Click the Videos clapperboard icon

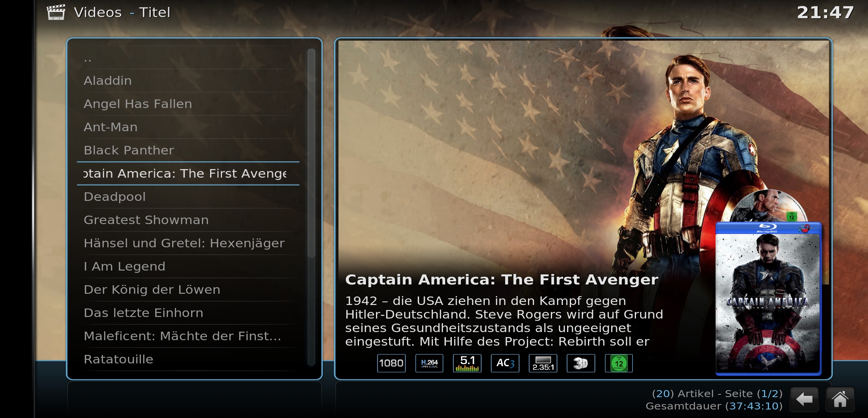(x=56, y=12)
